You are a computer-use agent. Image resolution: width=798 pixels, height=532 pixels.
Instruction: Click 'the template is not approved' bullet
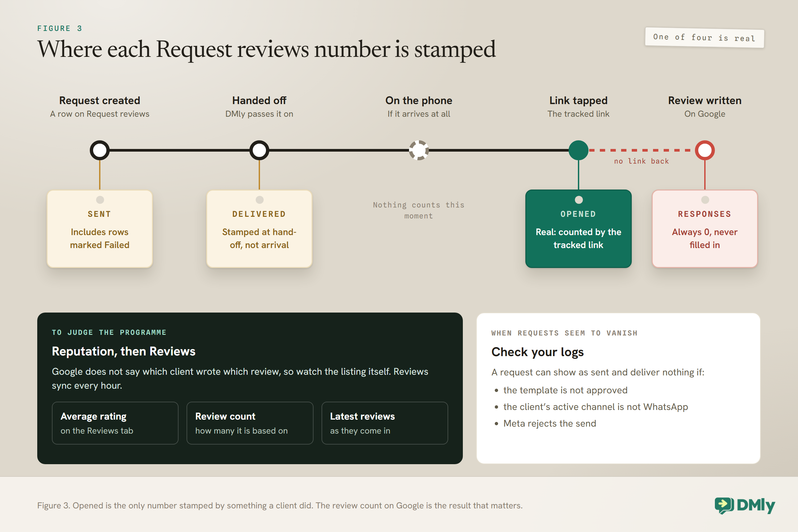coord(565,390)
